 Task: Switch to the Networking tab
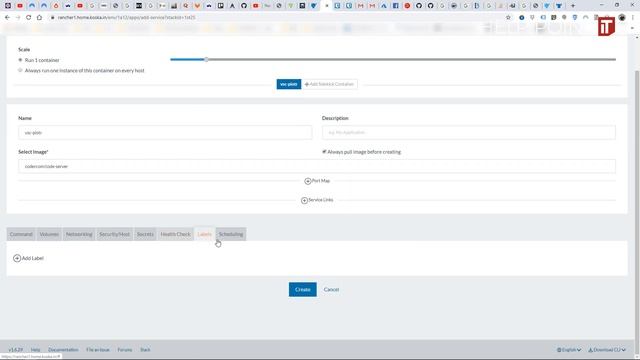(79, 234)
